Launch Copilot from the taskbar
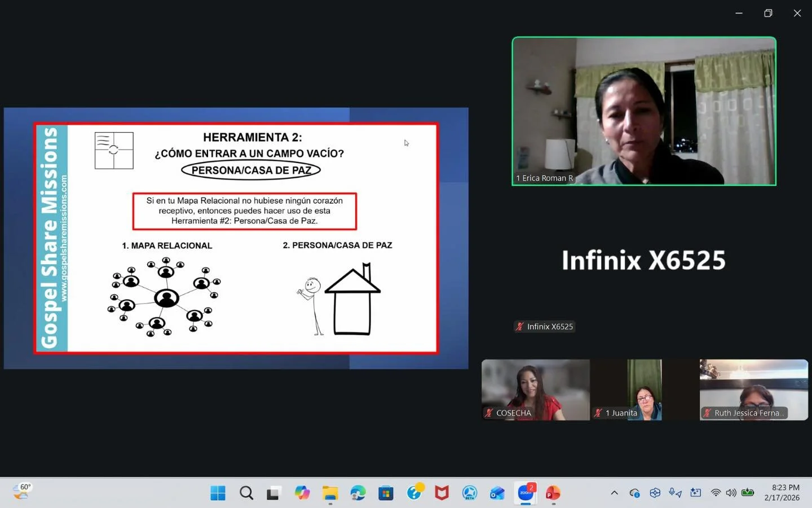The image size is (812, 508). [x=302, y=493]
